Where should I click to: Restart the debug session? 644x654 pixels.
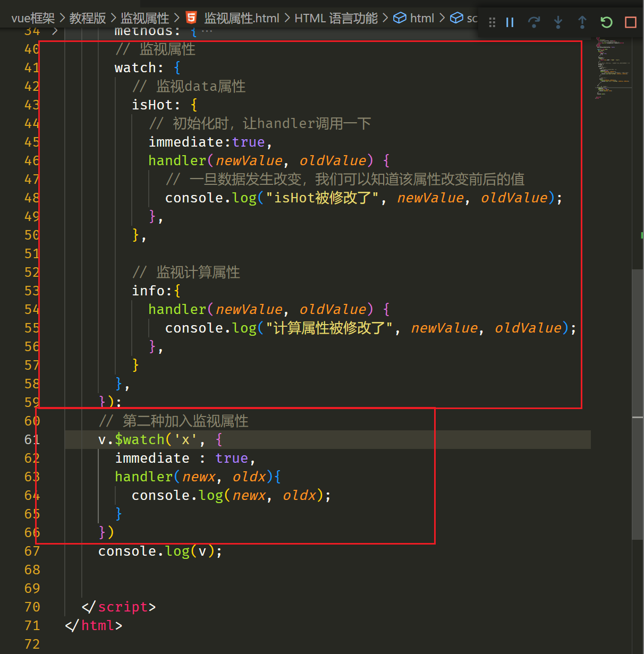coord(606,22)
